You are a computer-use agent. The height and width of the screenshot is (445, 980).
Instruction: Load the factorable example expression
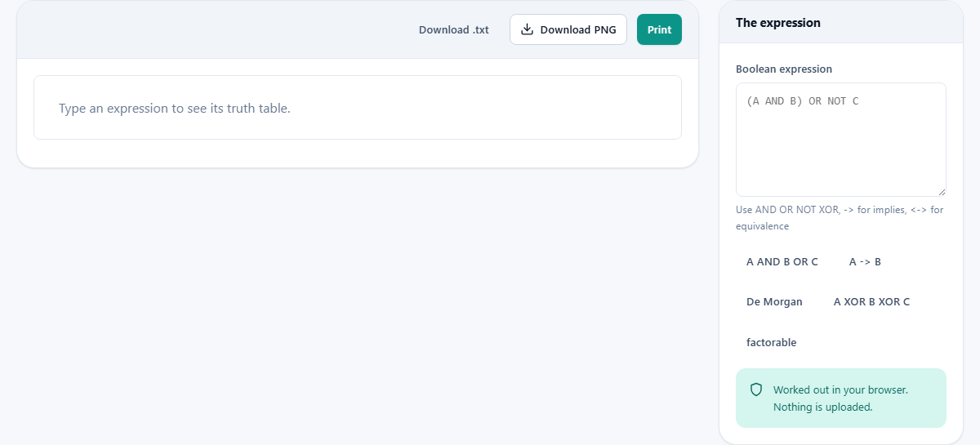coord(771,343)
